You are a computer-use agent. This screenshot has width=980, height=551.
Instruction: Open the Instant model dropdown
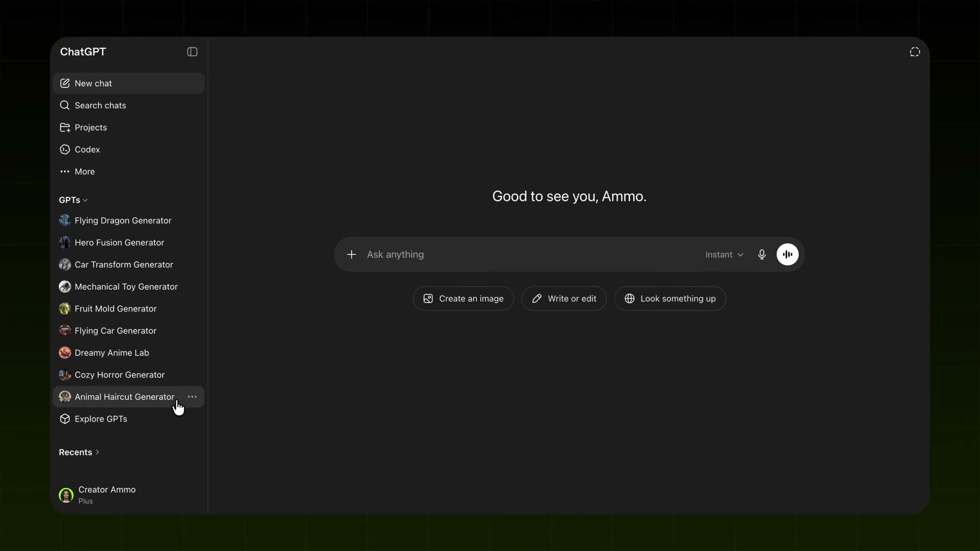[x=724, y=255]
